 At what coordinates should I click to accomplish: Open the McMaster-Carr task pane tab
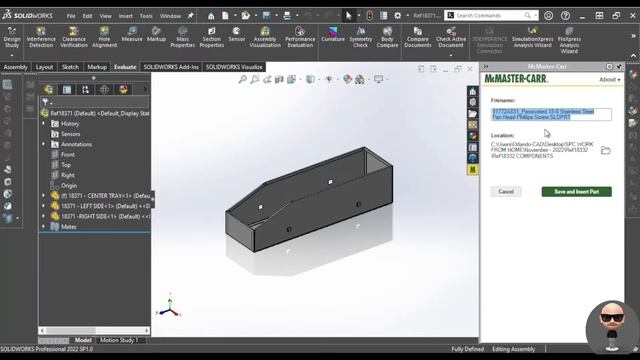[473, 170]
